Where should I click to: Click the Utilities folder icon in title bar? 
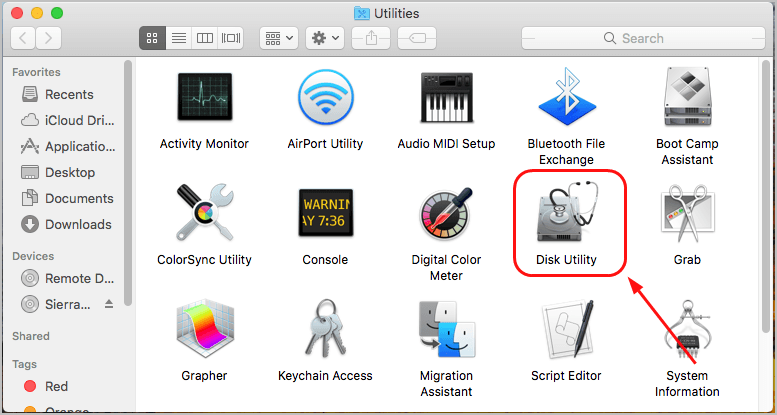[362, 13]
